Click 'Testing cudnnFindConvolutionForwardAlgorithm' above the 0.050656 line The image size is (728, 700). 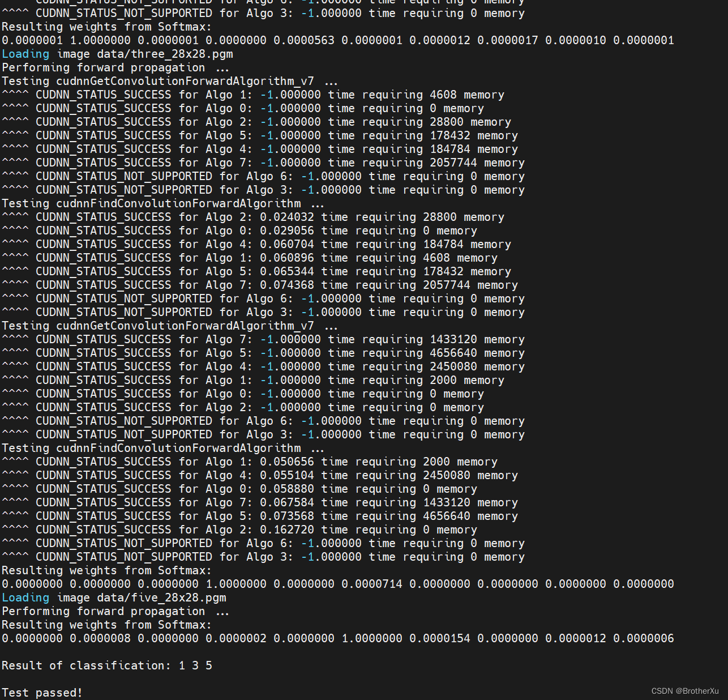[x=151, y=449]
